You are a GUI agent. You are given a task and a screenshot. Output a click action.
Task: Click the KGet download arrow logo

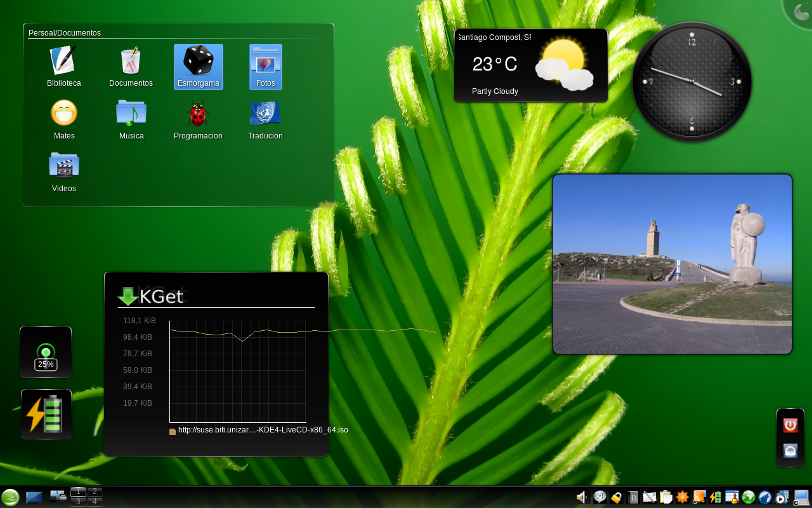click(x=128, y=296)
